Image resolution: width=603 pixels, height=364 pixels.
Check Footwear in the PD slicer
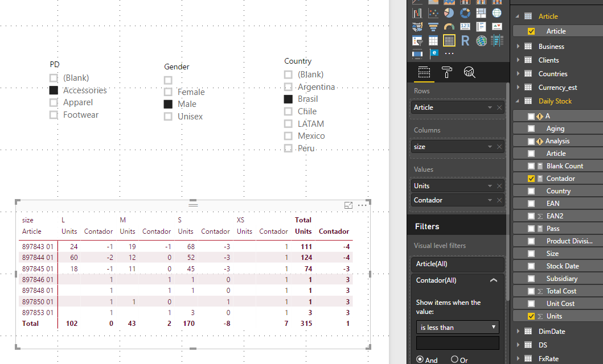coord(54,115)
